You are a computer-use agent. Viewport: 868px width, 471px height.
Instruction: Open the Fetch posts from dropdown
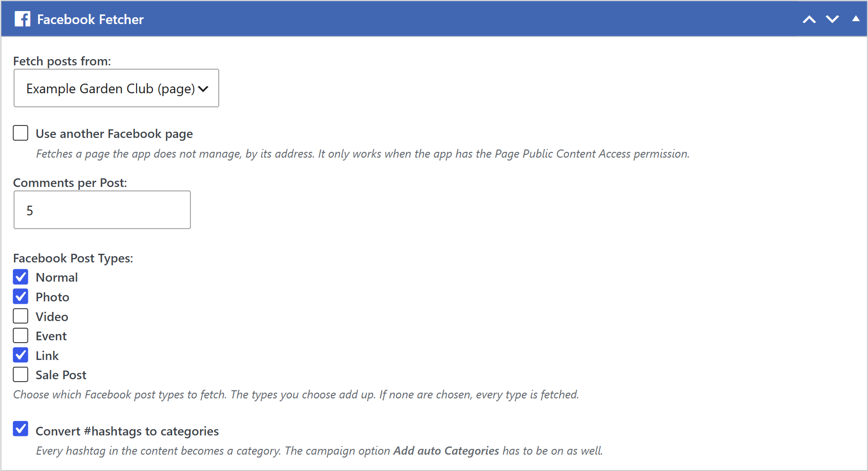[116, 88]
